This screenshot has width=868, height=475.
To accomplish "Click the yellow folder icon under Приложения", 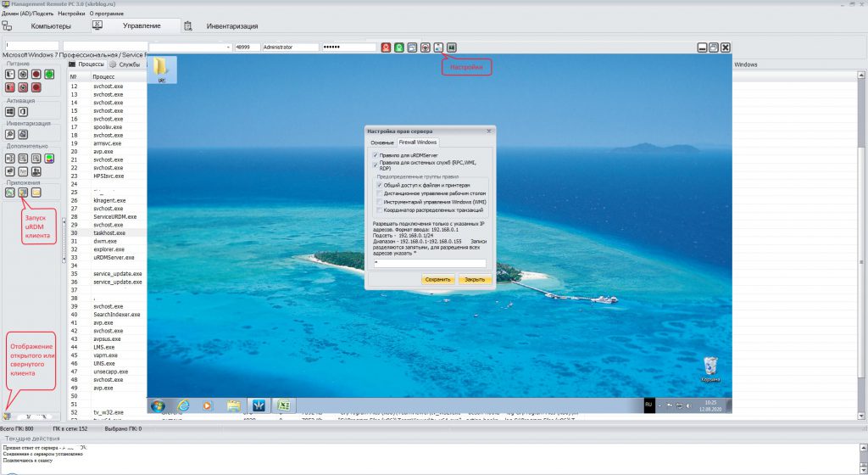I will tap(36, 193).
